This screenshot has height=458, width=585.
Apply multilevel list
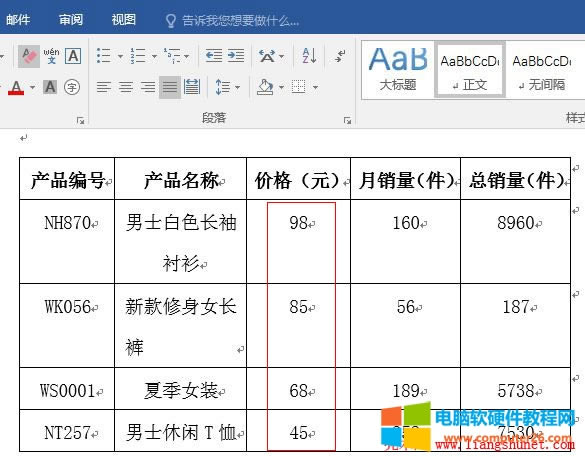(172, 56)
